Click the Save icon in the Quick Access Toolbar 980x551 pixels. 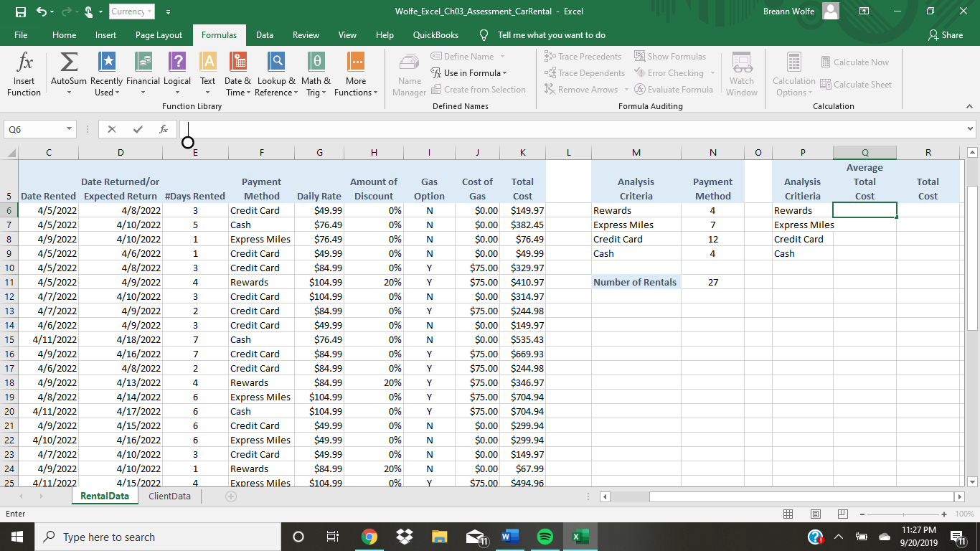(21, 12)
